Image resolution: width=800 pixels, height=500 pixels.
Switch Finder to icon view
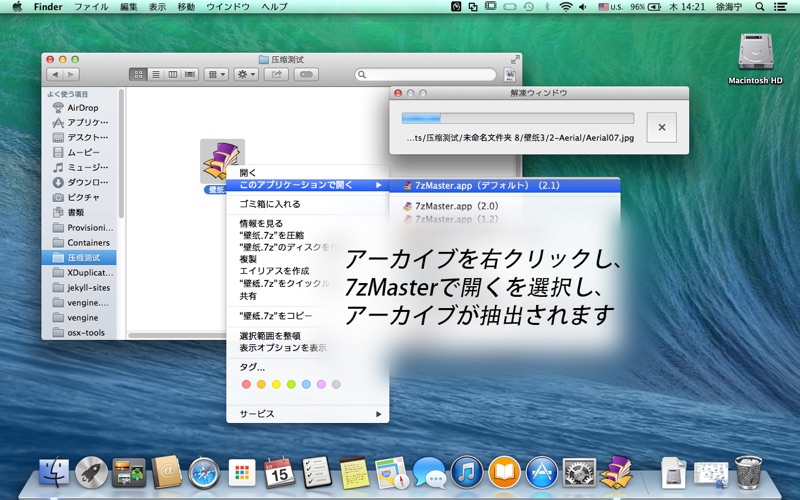tap(138, 74)
